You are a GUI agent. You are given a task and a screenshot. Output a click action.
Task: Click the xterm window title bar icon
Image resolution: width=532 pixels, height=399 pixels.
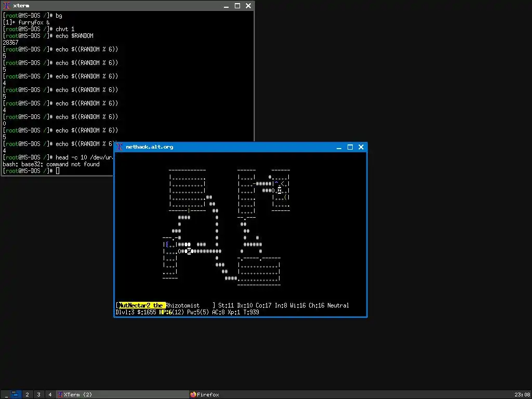tap(6, 6)
